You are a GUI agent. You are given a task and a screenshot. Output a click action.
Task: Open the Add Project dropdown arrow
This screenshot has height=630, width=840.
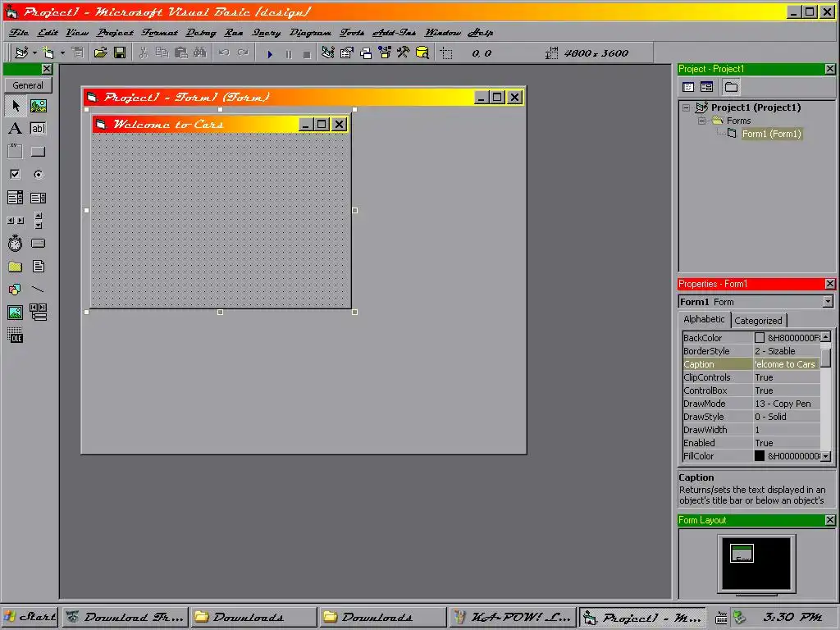[x=34, y=52]
